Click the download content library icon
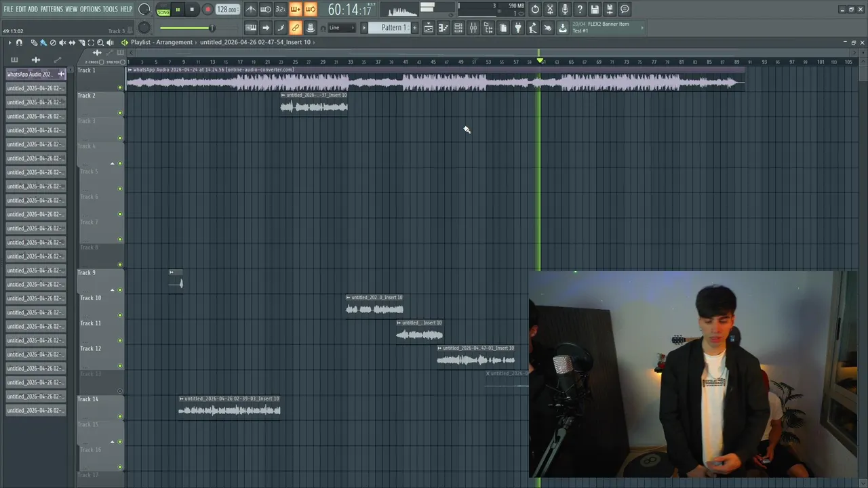Viewport: 868px width, 488px height. point(563,28)
